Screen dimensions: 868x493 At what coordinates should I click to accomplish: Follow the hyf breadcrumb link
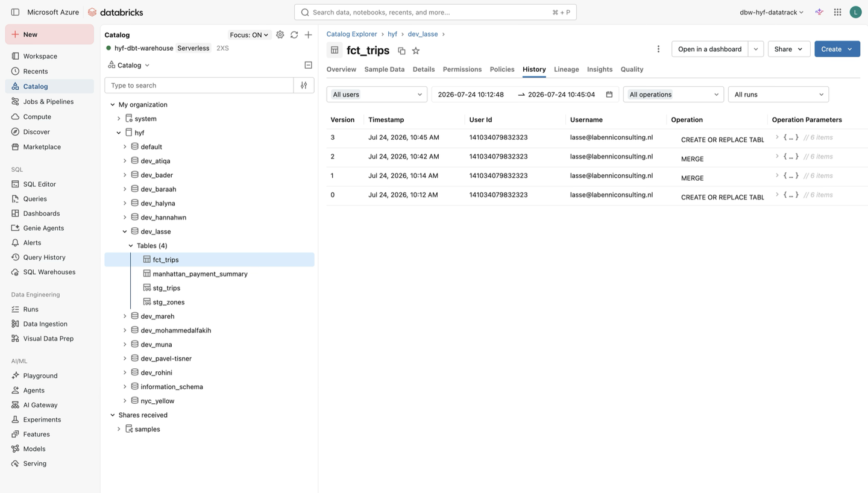(392, 34)
